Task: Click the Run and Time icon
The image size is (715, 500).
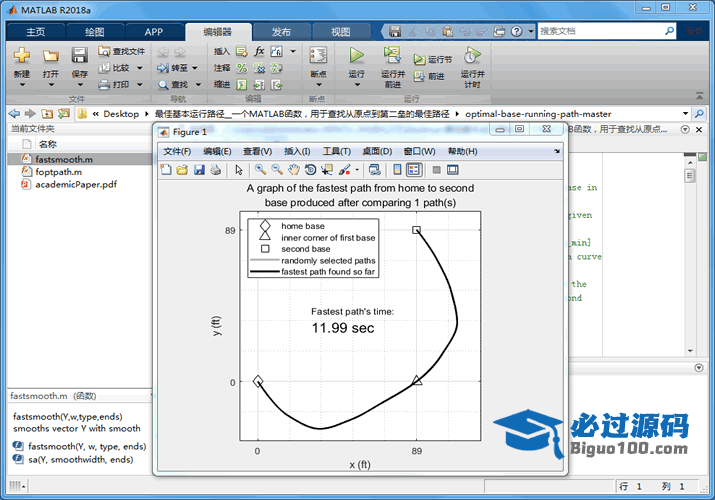Action: point(472,55)
